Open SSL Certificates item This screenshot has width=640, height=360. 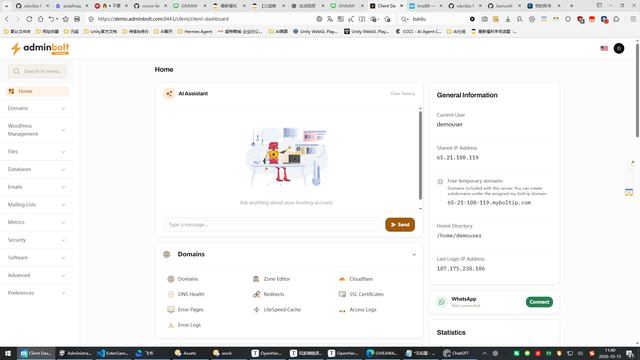point(361,294)
